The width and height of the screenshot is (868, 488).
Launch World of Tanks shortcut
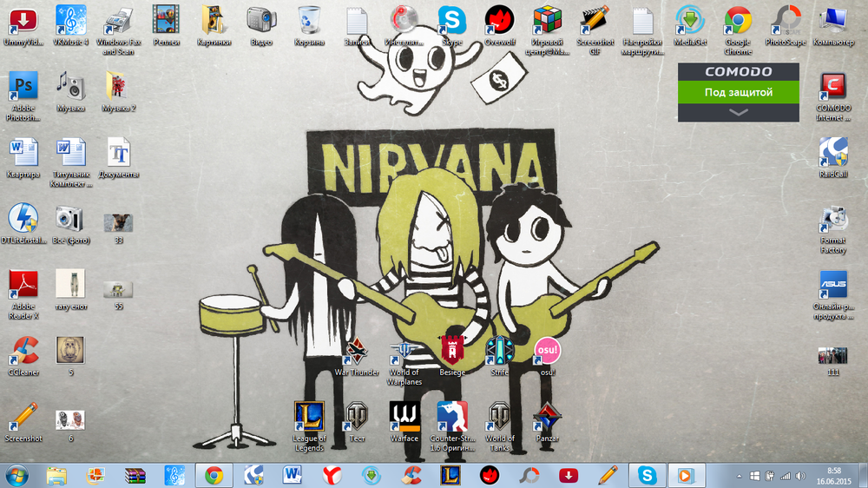tap(499, 426)
